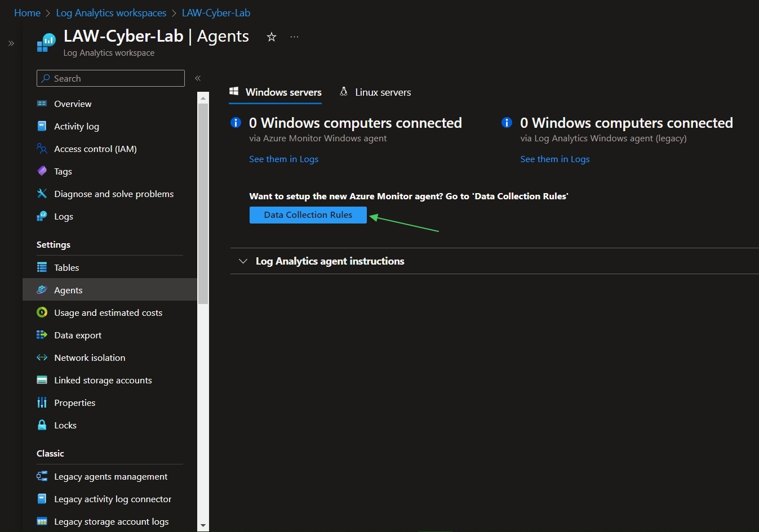The height and width of the screenshot is (532, 759).
Task: Switch to the Windows servers tab
Action: tap(276, 92)
